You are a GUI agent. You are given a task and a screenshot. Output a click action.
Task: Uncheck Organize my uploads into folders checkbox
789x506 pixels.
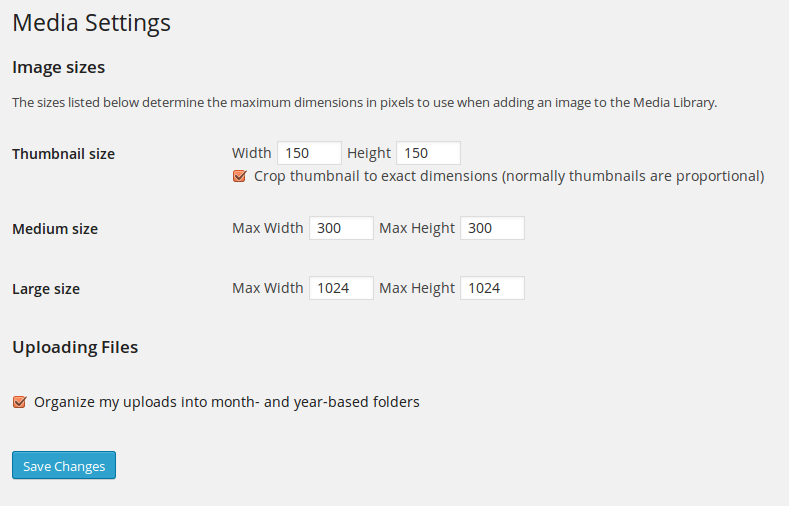pyautogui.click(x=20, y=402)
